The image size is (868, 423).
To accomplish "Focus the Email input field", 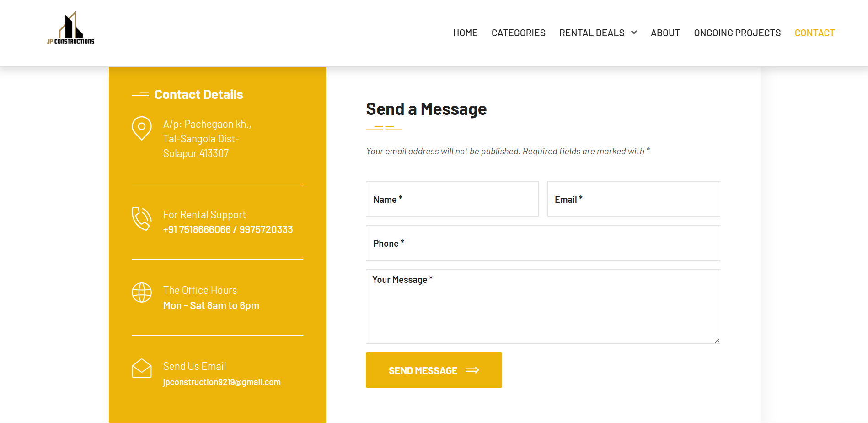I will [633, 199].
